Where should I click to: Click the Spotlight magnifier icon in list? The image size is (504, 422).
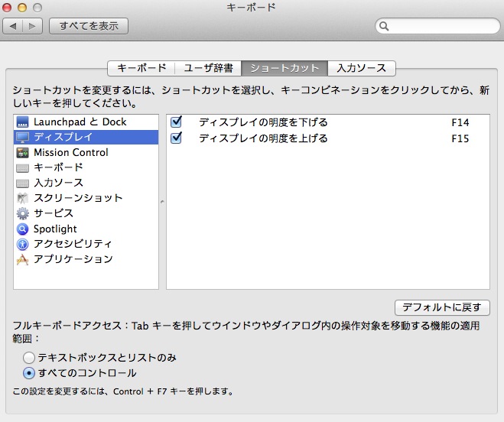click(x=22, y=229)
